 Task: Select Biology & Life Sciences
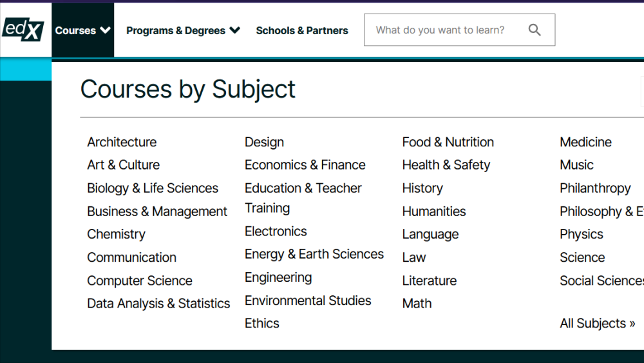[x=153, y=188]
